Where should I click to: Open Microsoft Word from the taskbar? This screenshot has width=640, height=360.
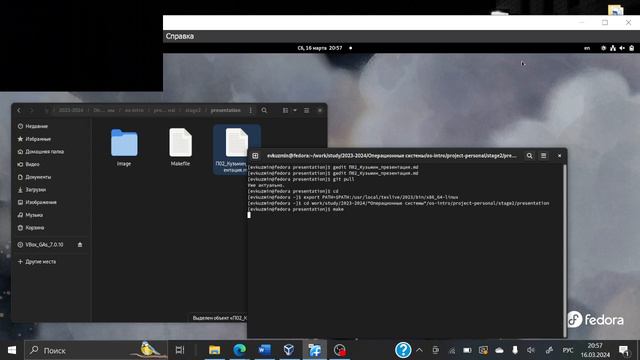pyautogui.click(x=264, y=350)
